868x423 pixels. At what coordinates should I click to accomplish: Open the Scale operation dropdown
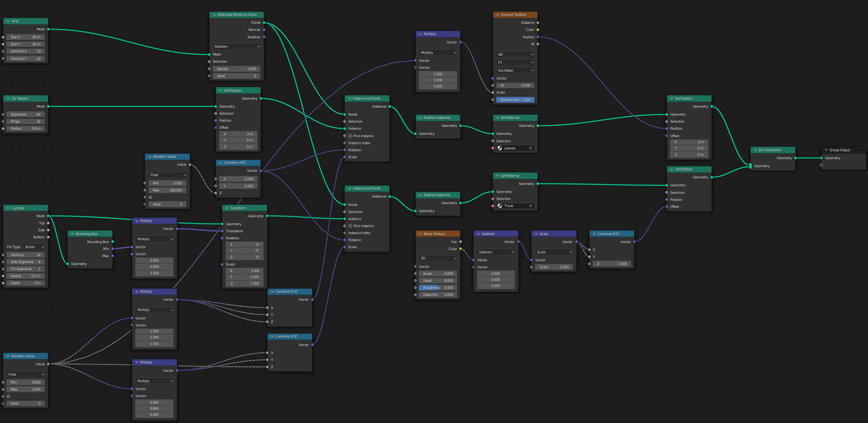point(554,252)
